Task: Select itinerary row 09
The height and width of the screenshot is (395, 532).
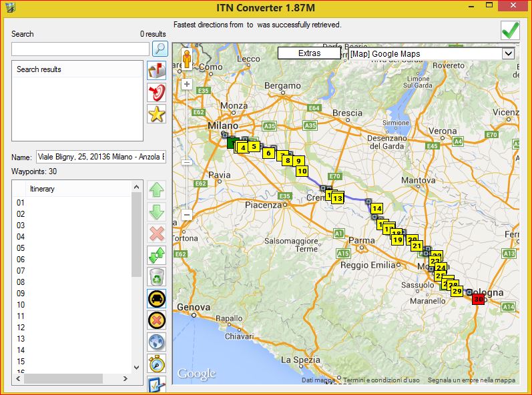Action: (x=72, y=294)
